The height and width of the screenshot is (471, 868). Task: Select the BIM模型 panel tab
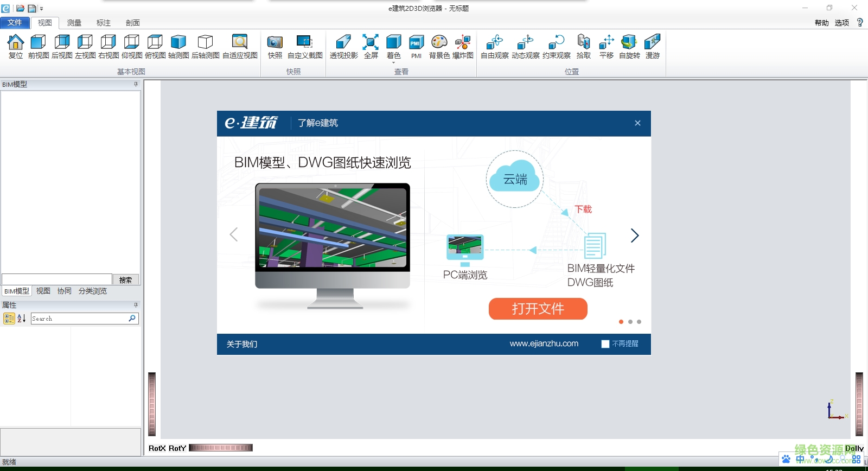(x=17, y=291)
